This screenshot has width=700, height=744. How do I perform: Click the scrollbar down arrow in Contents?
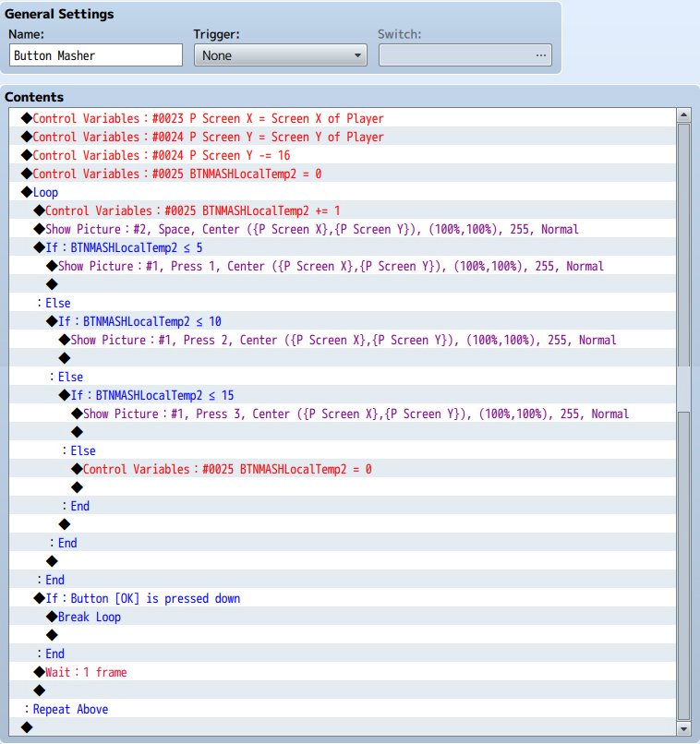683,728
